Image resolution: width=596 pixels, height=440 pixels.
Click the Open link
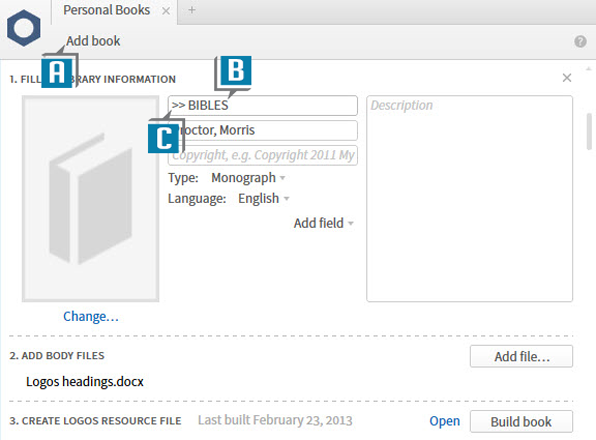tap(444, 421)
